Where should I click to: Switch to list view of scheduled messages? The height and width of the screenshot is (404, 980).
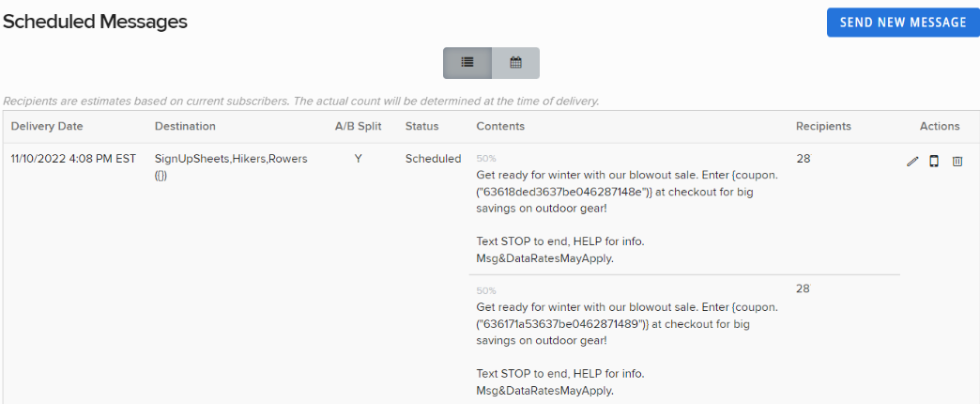(x=467, y=63)
